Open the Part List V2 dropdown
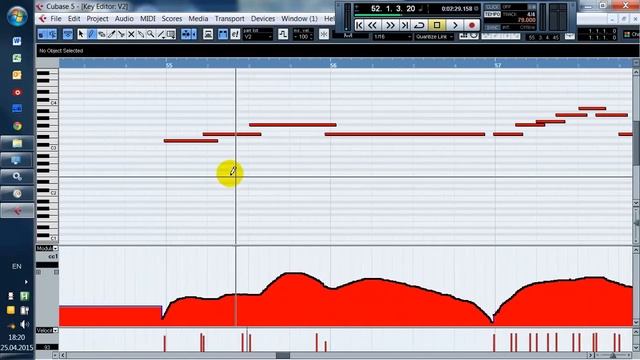640x360 pixels. [258, 36]
